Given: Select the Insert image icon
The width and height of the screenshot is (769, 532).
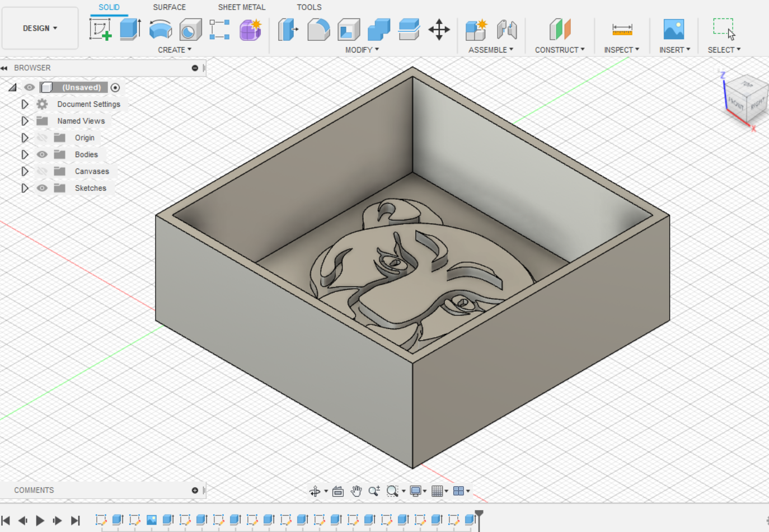Looking at the screenshot, I should 674,29.
